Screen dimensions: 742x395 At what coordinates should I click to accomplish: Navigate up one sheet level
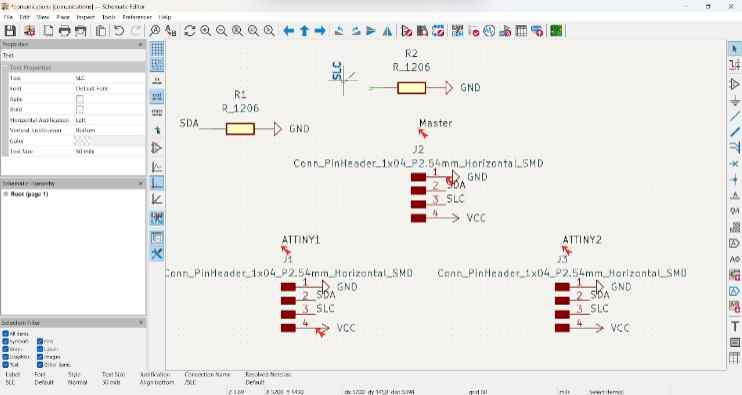click(304, 31)
